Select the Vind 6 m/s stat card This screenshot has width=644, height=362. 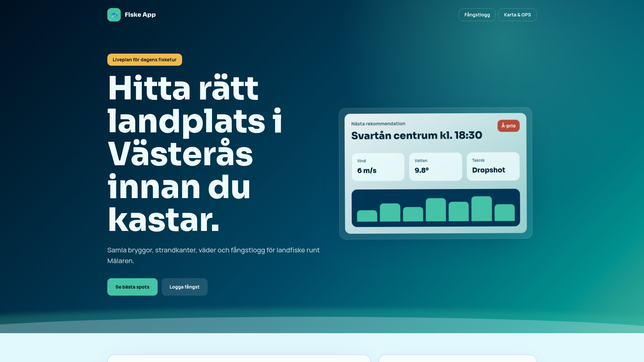coord(378,167)
